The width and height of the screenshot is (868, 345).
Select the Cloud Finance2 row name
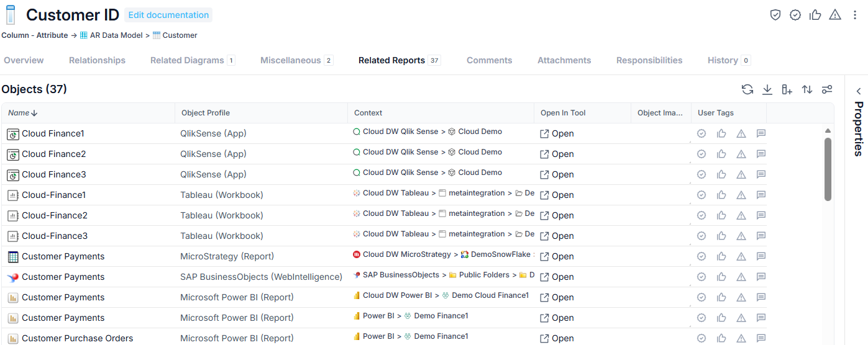54,154
